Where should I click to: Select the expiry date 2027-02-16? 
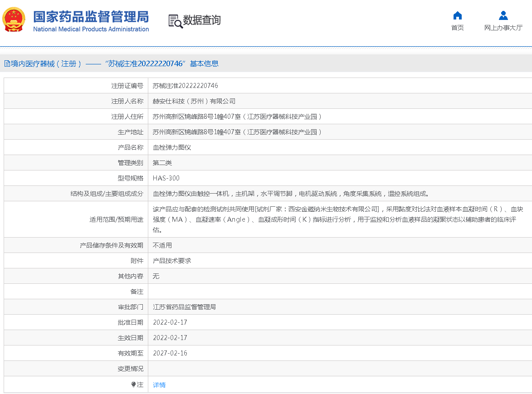coord(170,353)
